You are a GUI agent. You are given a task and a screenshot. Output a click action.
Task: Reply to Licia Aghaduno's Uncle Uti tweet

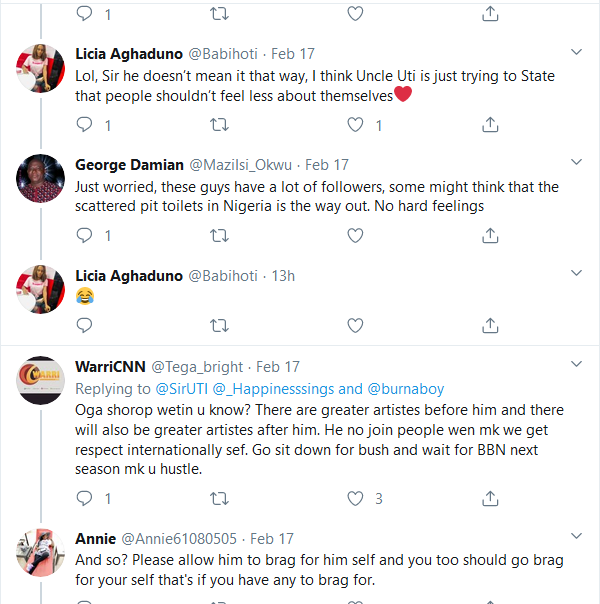coord(85,125)
